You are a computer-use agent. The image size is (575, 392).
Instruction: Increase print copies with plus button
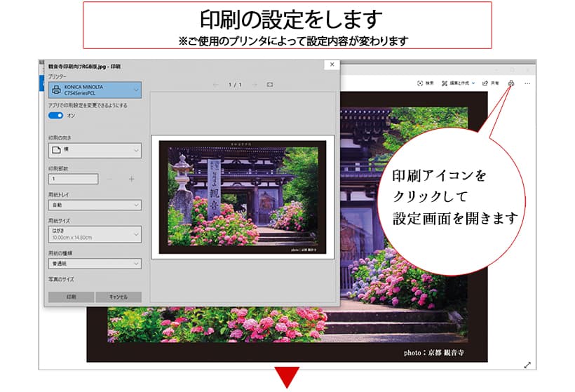click(131, 179)
